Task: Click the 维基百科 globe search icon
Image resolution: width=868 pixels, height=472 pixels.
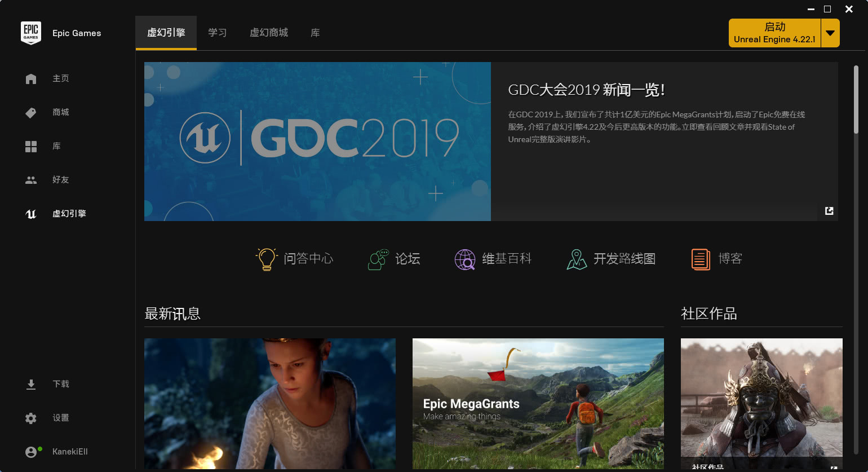Action: [x=465, y=259]
